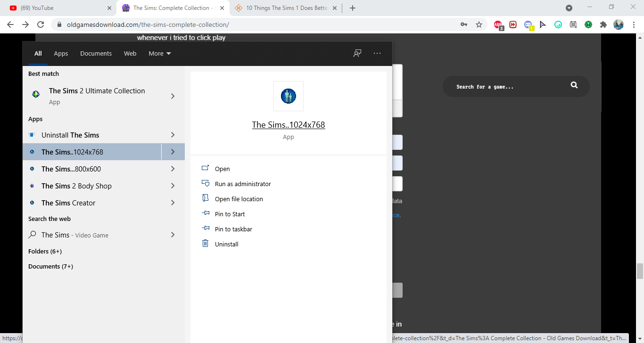This screenshot has width=644, height=343.
Task: Expand options for The Sims...800x600 result
Action: (173, 169)
